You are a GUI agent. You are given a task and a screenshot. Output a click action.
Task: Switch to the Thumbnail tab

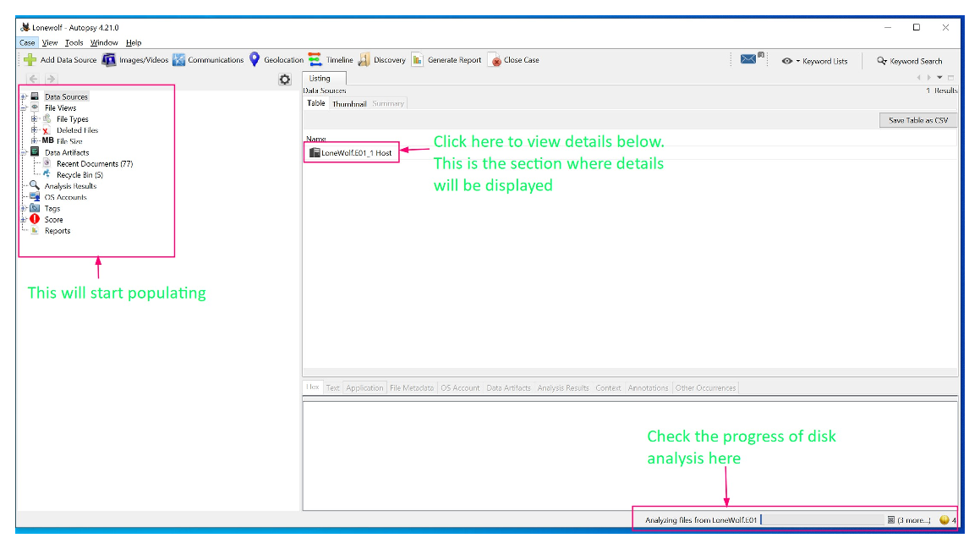348,104
